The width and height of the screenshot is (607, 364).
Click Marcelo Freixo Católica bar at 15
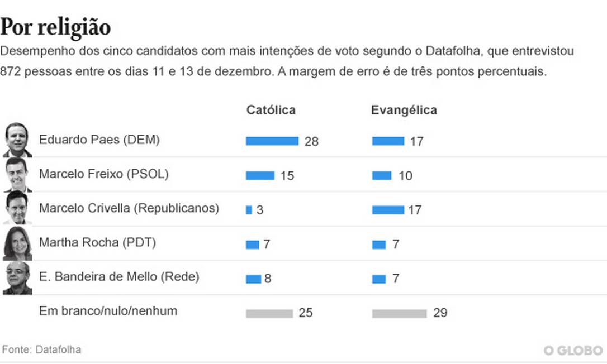point(260,176)
